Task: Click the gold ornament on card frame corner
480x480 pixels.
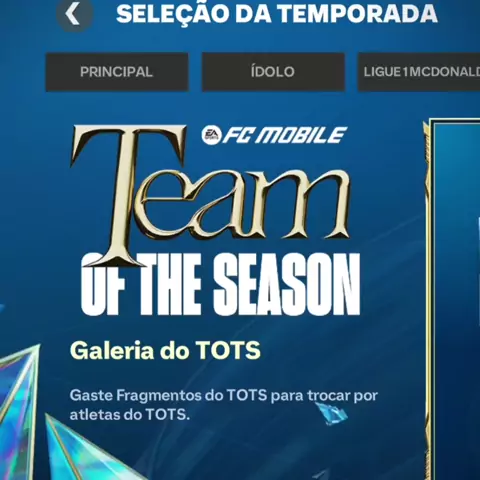Action: pyautogui.click(x=427, y=132)
